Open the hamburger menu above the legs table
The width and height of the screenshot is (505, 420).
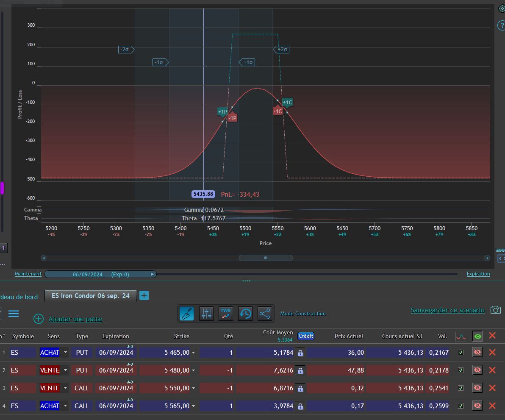tap(14, 314)
